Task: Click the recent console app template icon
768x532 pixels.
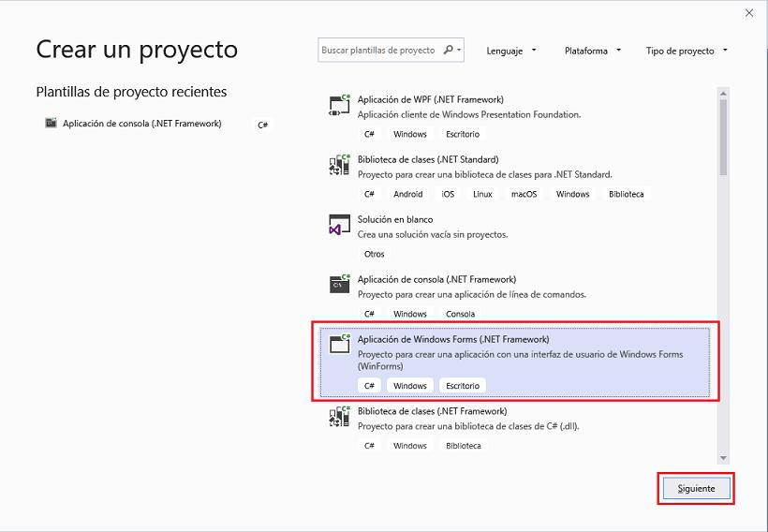Action: coord(51,123)
